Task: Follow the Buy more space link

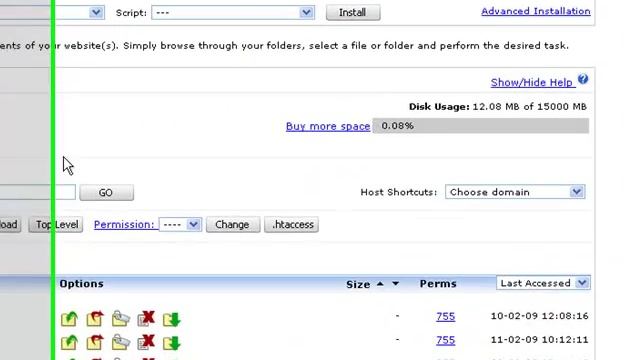Action: click(328, 127)
